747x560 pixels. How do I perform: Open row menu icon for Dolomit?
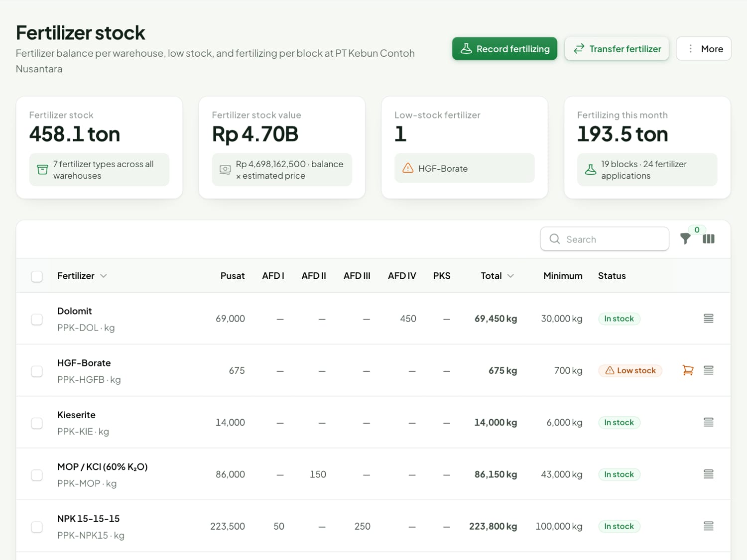(709, 319)
